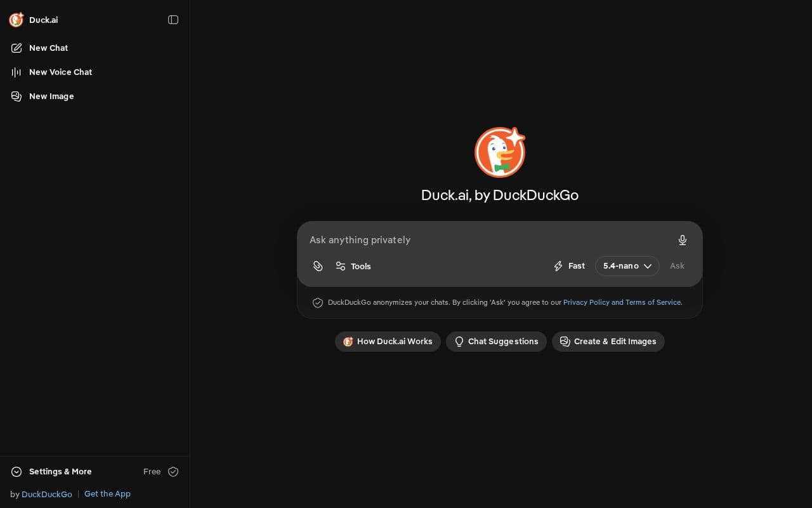812x508 pixels.
Task: Click the How Duck.ai Works button
Action: (x=388, y=342)
